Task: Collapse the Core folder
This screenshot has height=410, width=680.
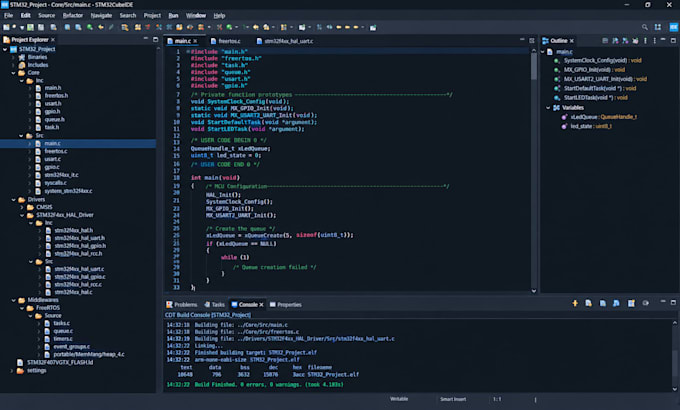Action: (13, 73)
